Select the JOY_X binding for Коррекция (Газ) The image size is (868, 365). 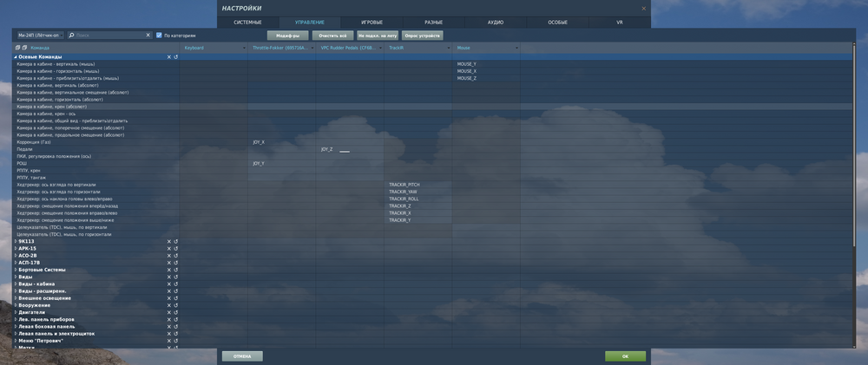(x=282, y=142)
